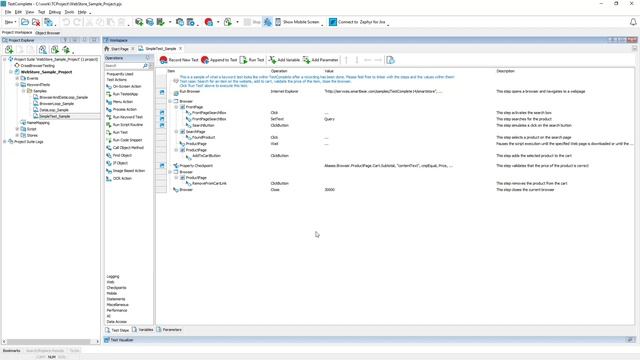
Task: Collapse the KeywordTests node
Action: (17, 85)
